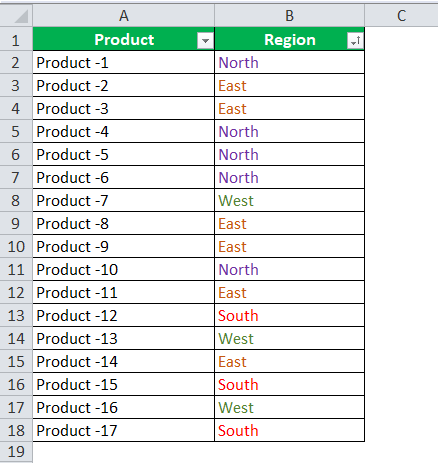Select row 10 header

click(16, 246)
